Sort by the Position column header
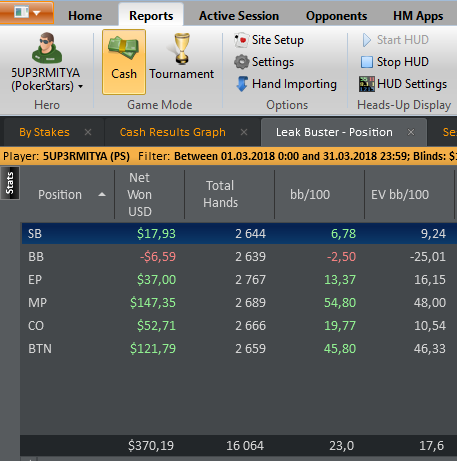Screen dimensions: 457x461 pyautogui.click(x=67, y=195)
